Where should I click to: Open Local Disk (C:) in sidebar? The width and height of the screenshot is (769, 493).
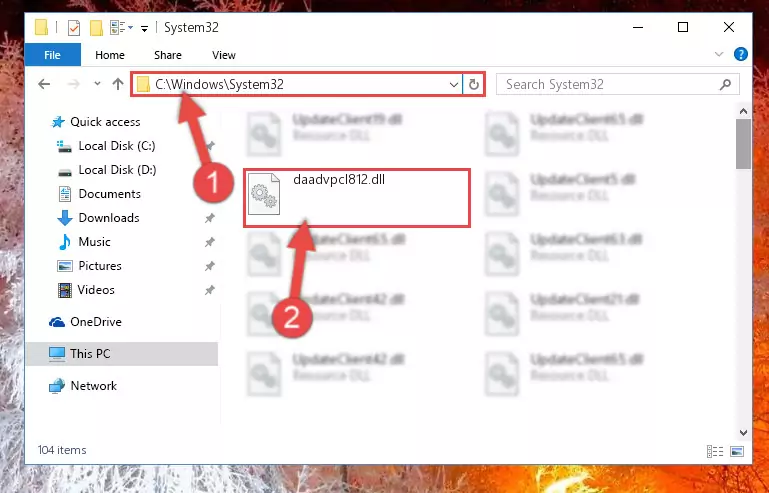tap(117, 146)
